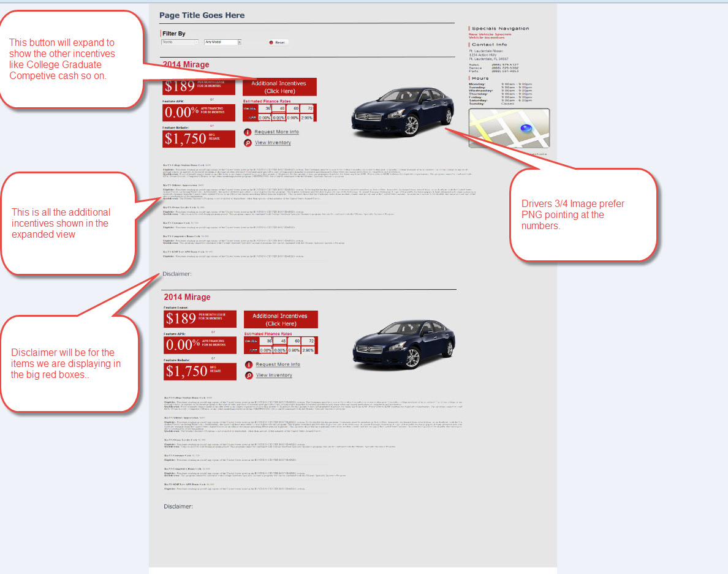Viewport: 728px width, 574px height.
Task: Click magnifier icon beside second View Inventory
Action: tap(249, 376)
